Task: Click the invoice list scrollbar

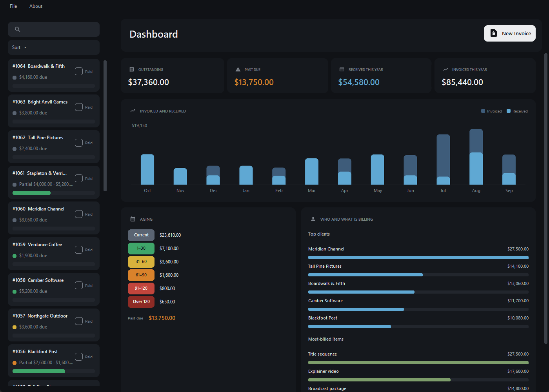Action: 105,125
